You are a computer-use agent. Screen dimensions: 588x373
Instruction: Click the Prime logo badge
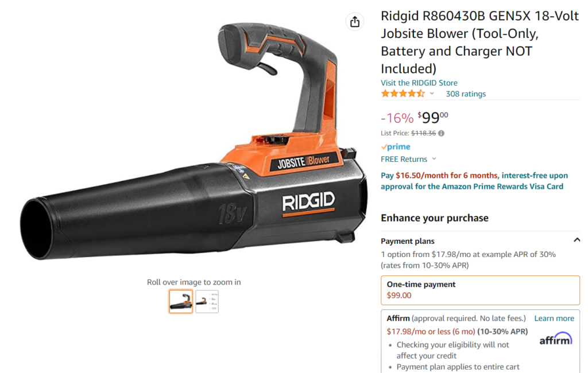(x=396, y=146)
